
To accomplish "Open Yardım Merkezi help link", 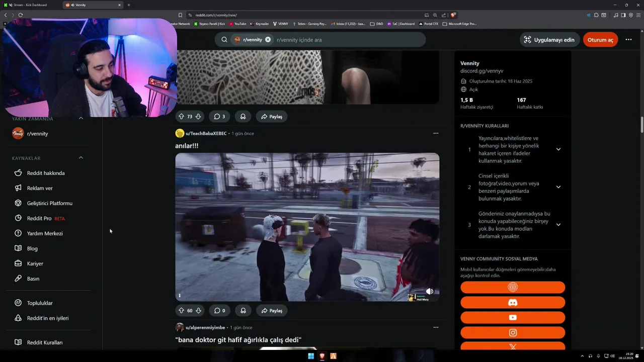I will click(45, 233).
